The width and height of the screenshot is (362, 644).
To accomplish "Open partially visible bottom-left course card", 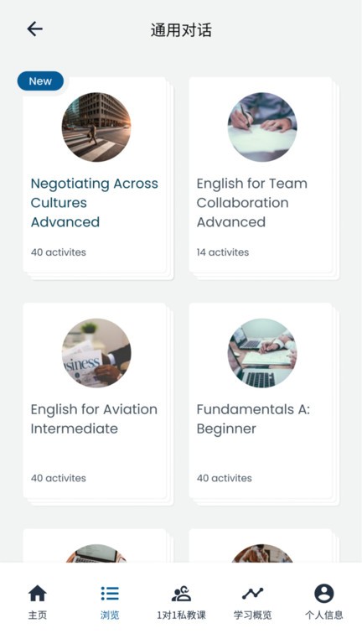I will click(95, 546).
